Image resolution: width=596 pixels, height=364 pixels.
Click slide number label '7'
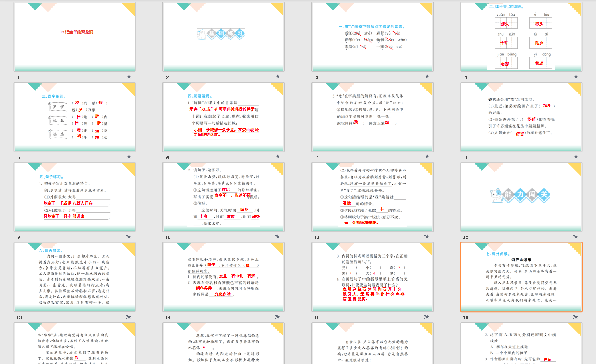(317, 157)
